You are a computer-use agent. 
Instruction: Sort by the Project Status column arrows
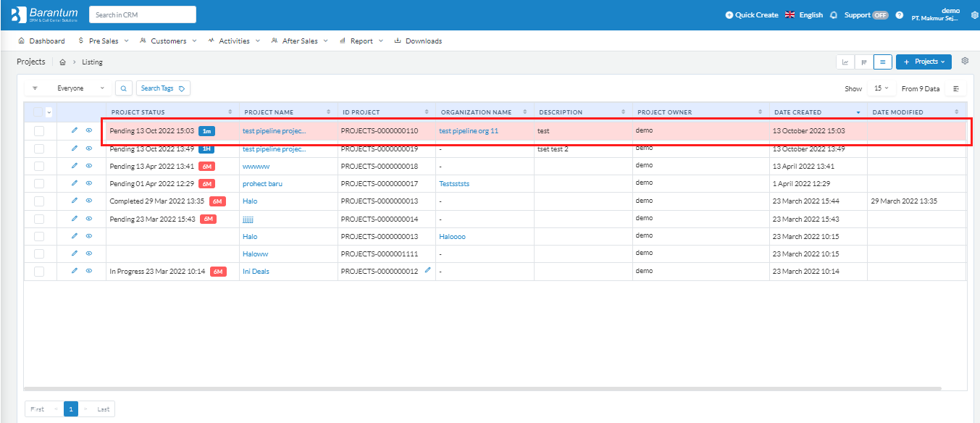click(x=230, y=112)
